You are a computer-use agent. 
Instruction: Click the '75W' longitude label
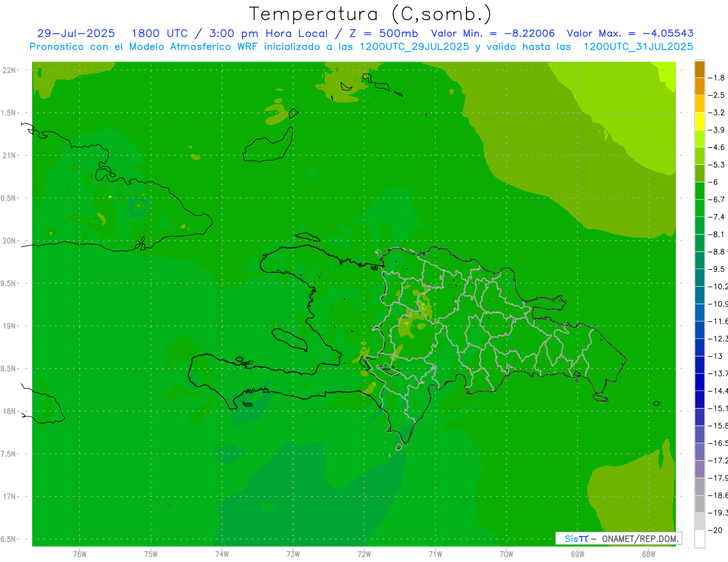point(150,554)
